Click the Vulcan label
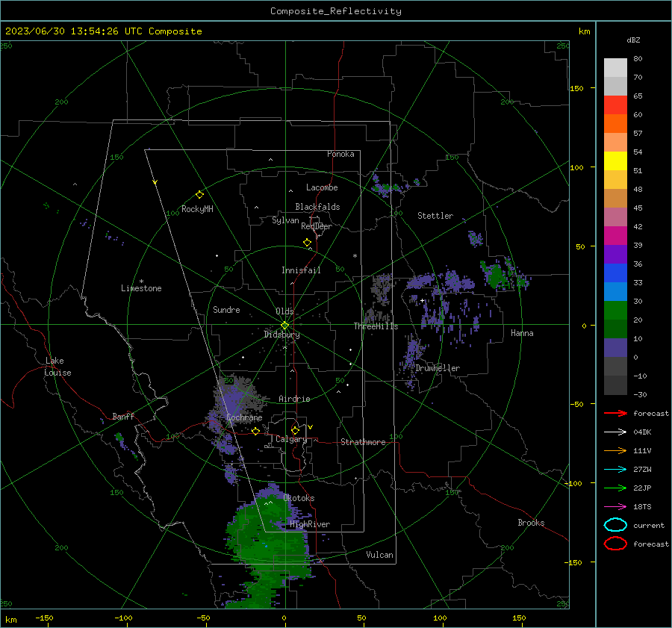The height and width of the screenshot is (628, 672). (379, 555)
